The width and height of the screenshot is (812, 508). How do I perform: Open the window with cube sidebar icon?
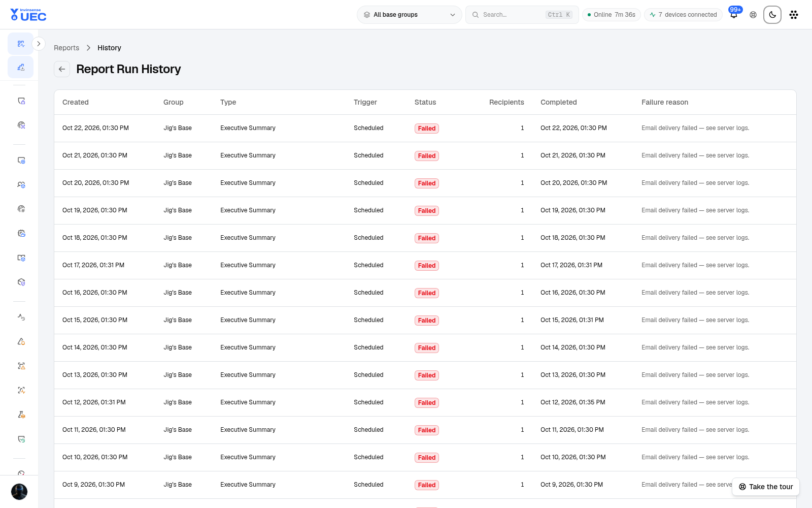pos(21,258)
